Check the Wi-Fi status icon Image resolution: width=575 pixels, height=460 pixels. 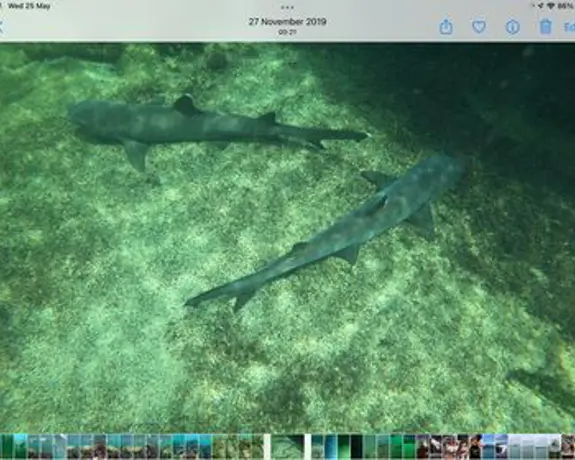pyautogui.click(x=550, y=6)
